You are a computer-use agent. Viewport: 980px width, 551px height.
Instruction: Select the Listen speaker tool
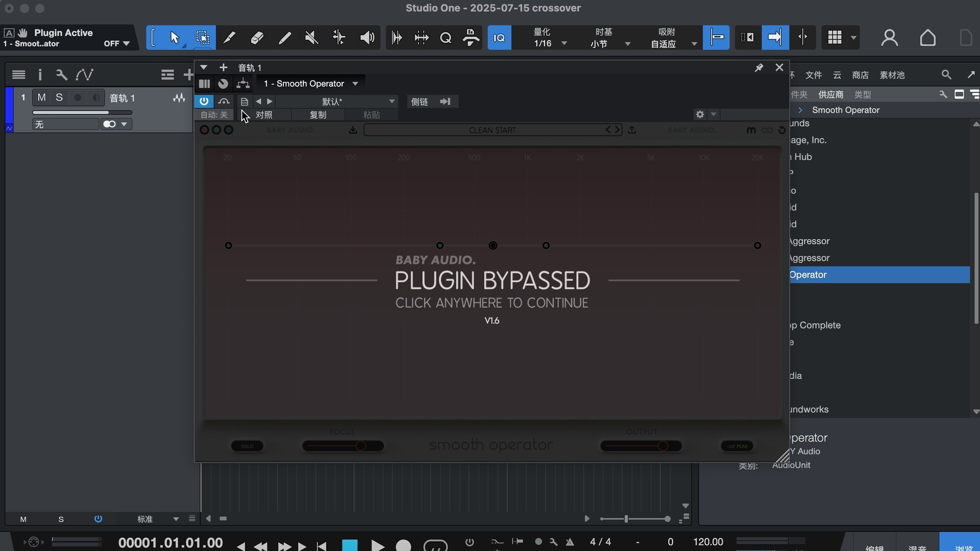pyautogui.click(x=366, y=38)
